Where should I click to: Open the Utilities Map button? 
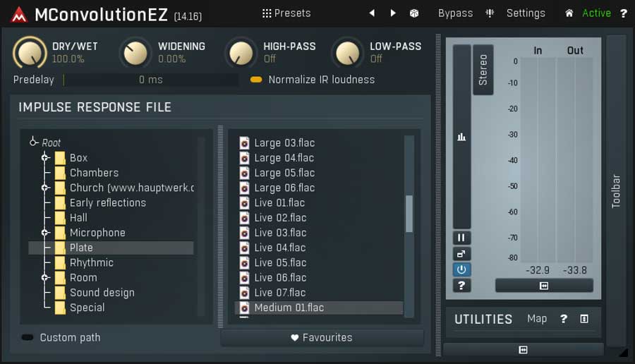click(x=537, y=319)
